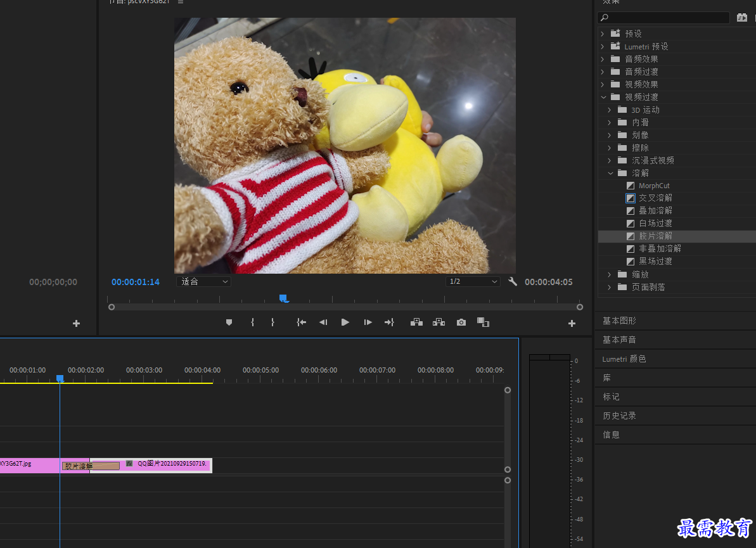The height and width of the screenshot is (548, 756).
Task: Select the 黑场过渡 transition
Action: 655,261
